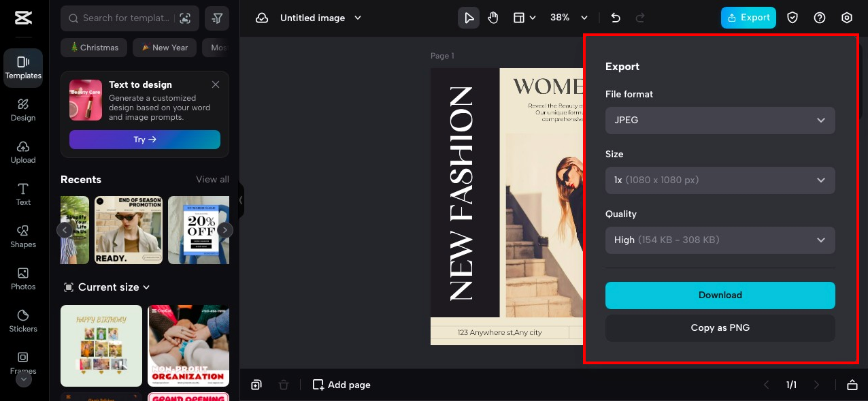Open the Text sidebar tab
Image resolution: width=868 pixels, height=401 pixels.
(23, 195)
